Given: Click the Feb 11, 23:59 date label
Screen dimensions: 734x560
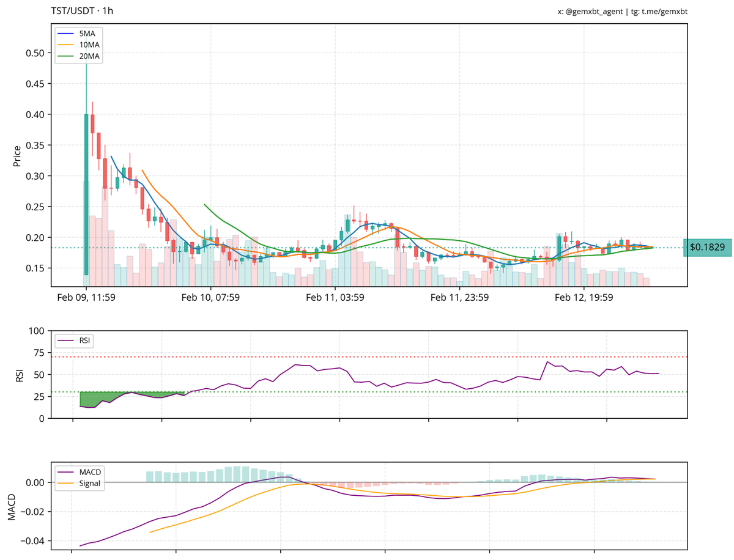Looking at the screenshot, I should (x=459, y=298).
